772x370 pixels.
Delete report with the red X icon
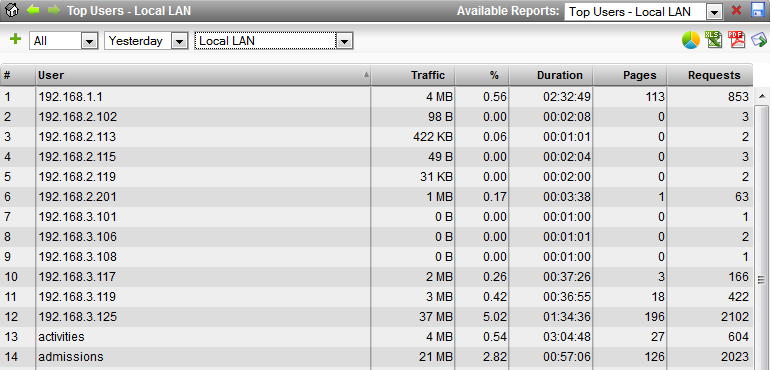(737, 11)
